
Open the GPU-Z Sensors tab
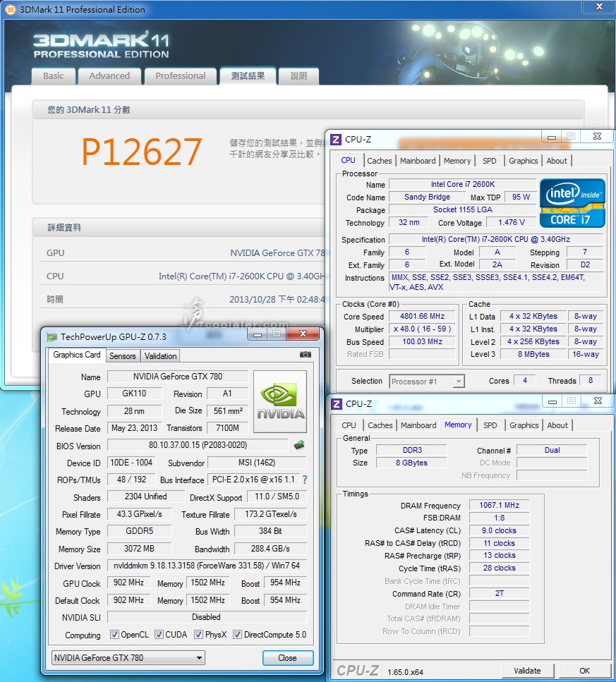tap(122, 355)
